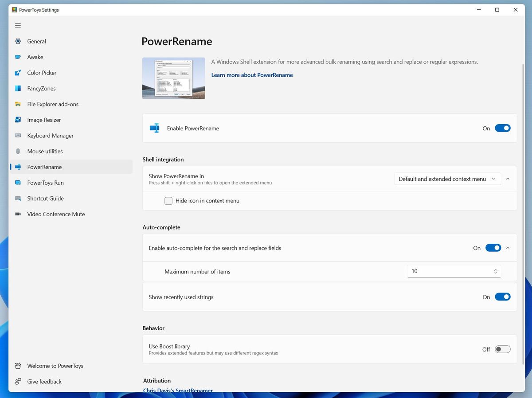Open the navigation hamburger menu
The image size is (532, 398).
point(18,25)
